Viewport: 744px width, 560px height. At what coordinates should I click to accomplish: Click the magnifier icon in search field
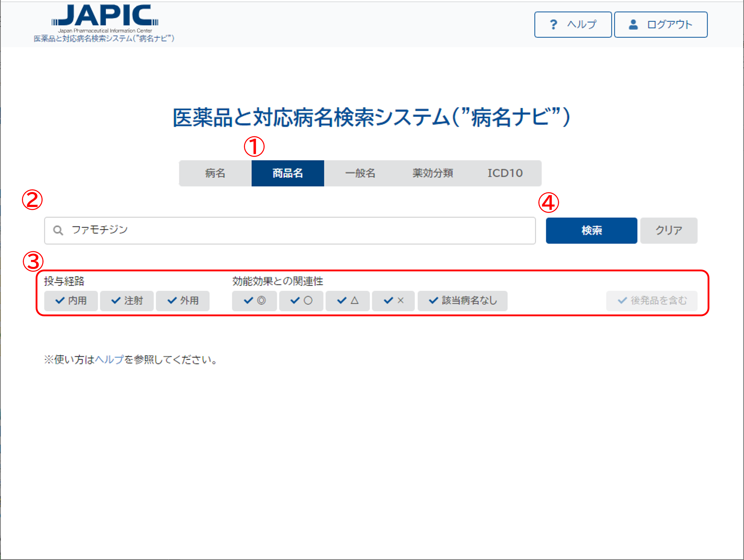(58, 230)
